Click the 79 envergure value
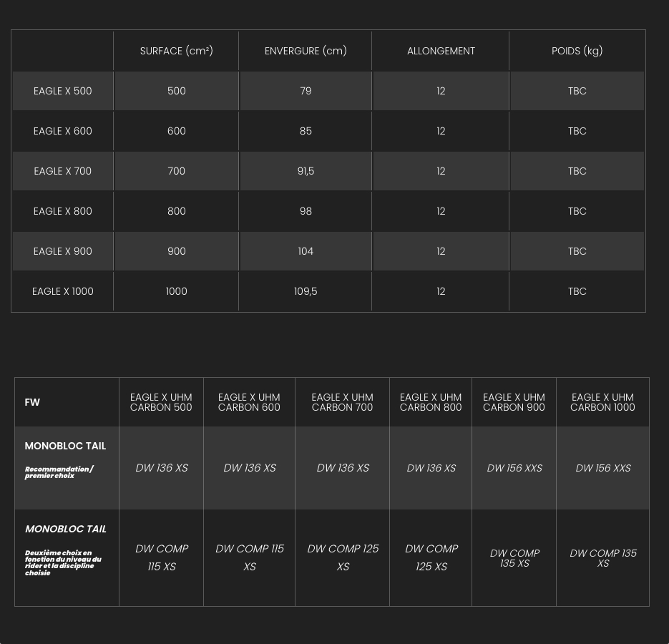 306,91
